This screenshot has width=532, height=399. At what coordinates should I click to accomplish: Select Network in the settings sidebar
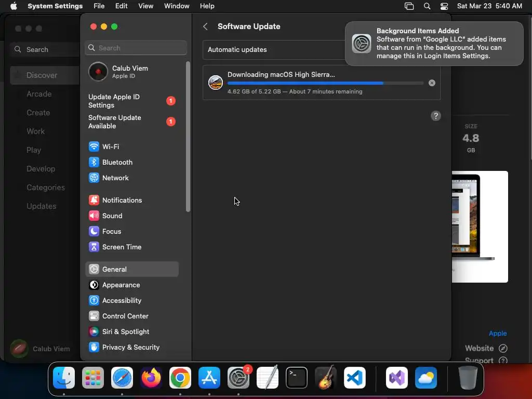[x=131, y=178]
